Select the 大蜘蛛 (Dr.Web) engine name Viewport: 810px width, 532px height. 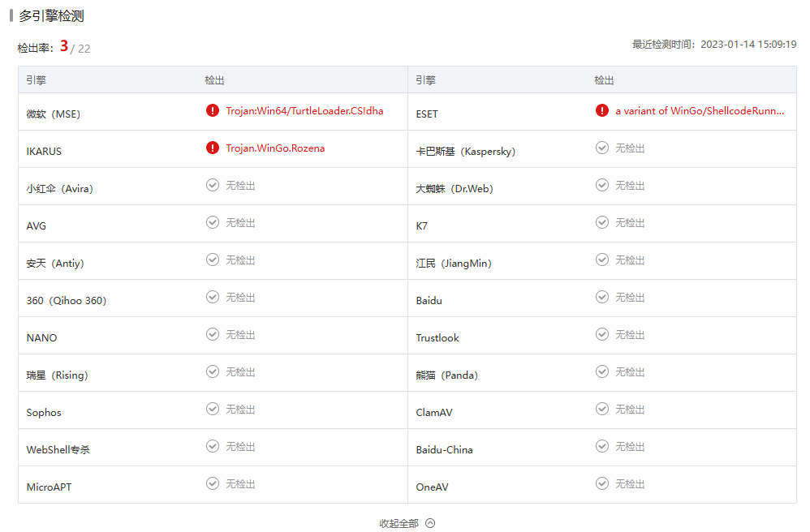coord(454,188)
